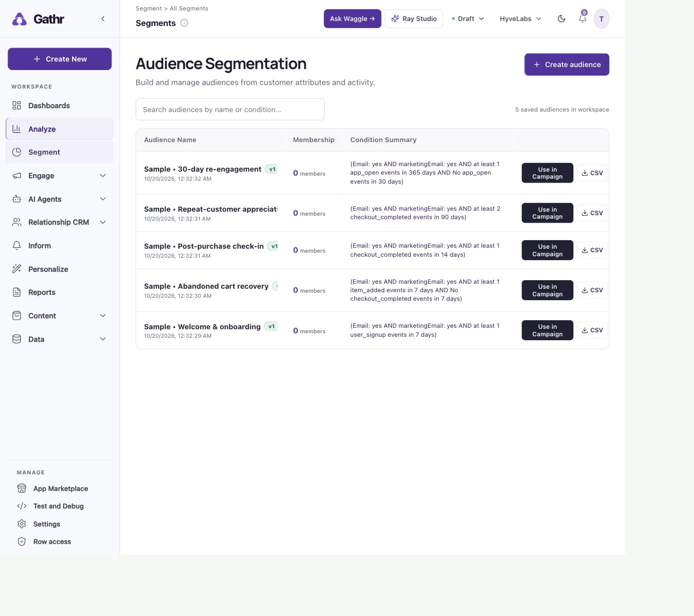This screenshot has height=616, width=694.
Task: Download CSV for Welcome & onboarding audience
Action: [592, 330]
